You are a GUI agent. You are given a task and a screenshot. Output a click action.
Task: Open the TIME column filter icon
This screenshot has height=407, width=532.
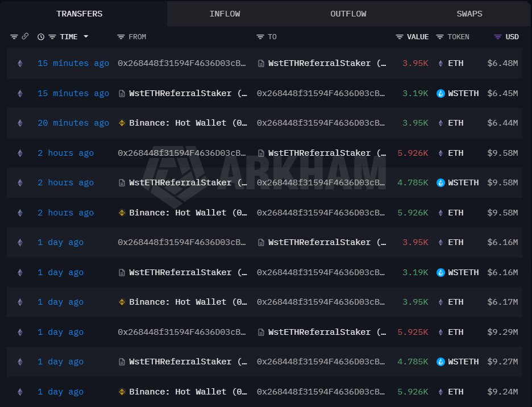(x=52, y=36)
